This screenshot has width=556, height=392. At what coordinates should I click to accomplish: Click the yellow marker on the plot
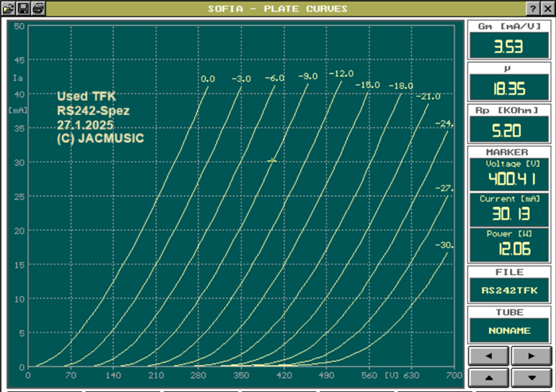coord(272,160)
